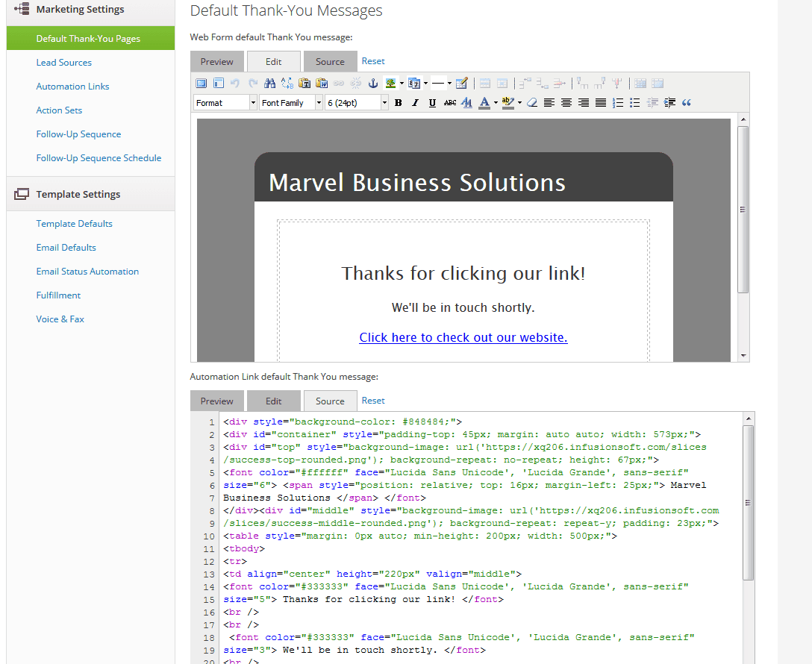
Task: Click the Redo arrow icon
Action: coord(253,84)
